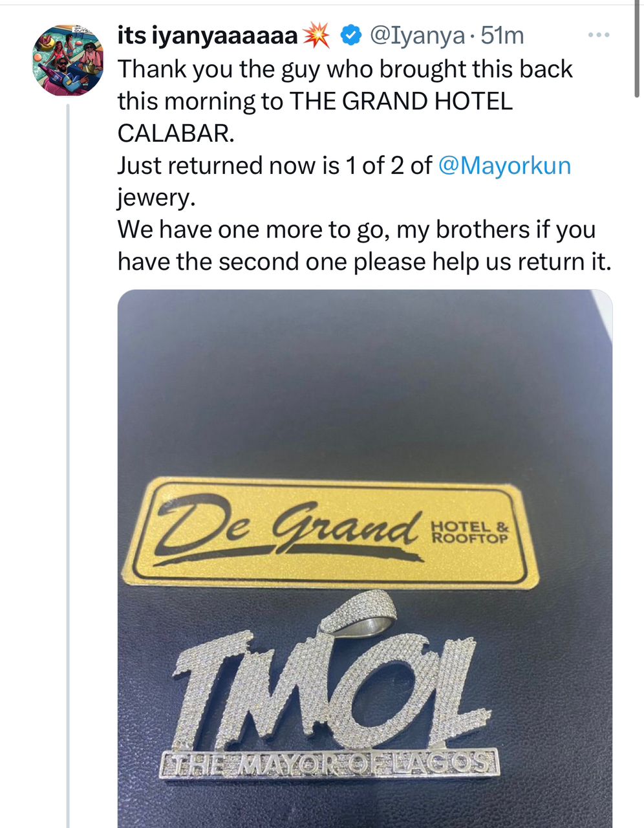Click the HOTEL & ROOFTOP text on plaque

click(470, 532)
